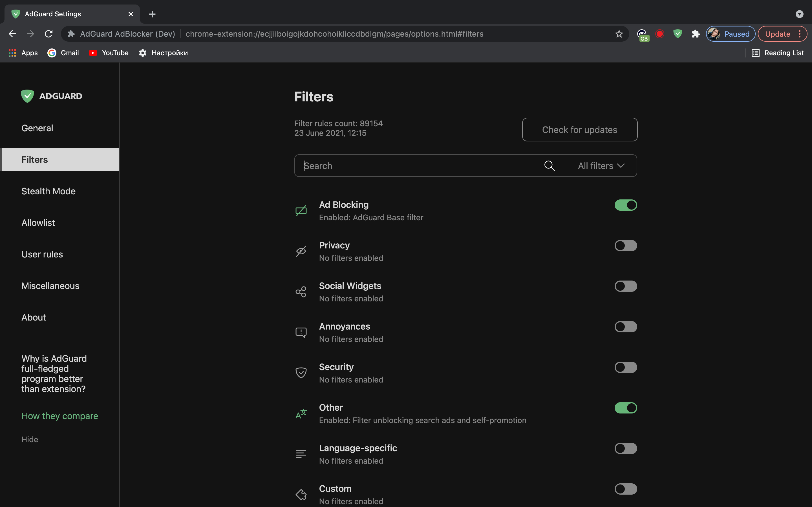
Task: Disable the Other filter toggle
Action: coord(626,408)
